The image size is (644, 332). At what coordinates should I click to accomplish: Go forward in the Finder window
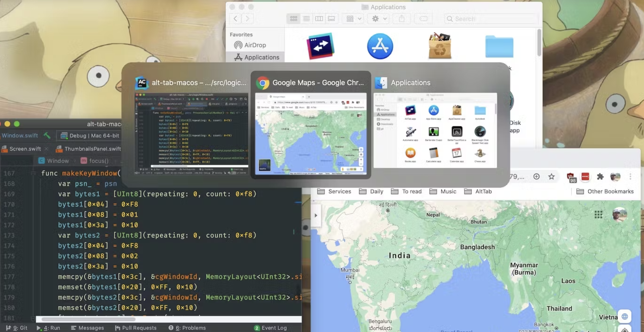[x=247, y=19]
